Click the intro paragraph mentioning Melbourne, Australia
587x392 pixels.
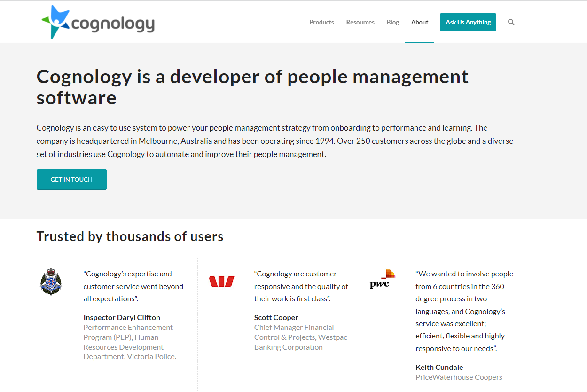[x=275, y=141]
